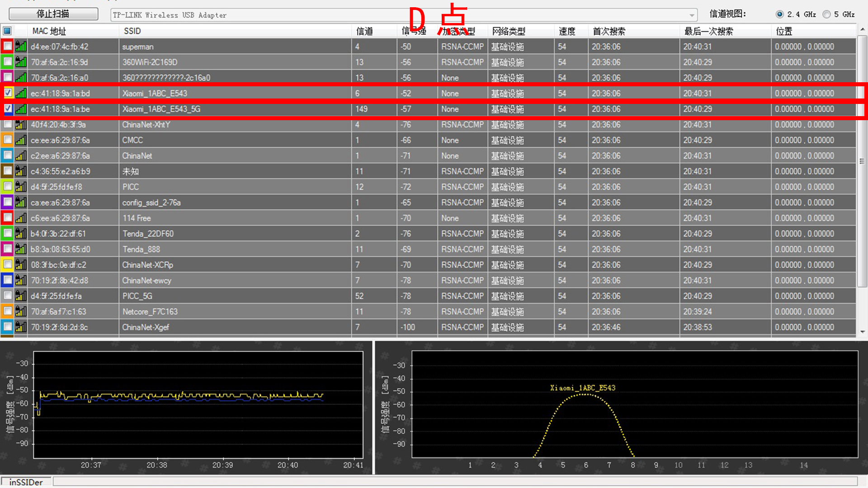Enable the superman network checkbox
This screenshot has height=488, width=868.
point(8,47)
